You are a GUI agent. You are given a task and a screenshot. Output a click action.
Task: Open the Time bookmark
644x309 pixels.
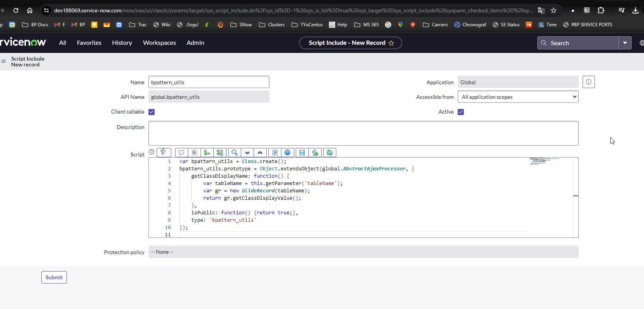coord(547,25)
